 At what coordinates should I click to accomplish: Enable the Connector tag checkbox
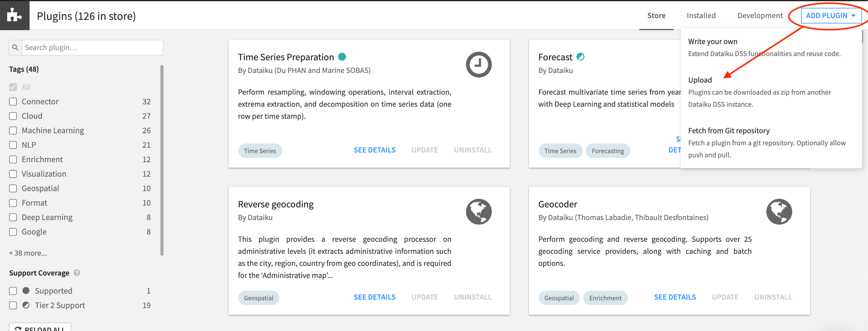[x=13, y=102]
